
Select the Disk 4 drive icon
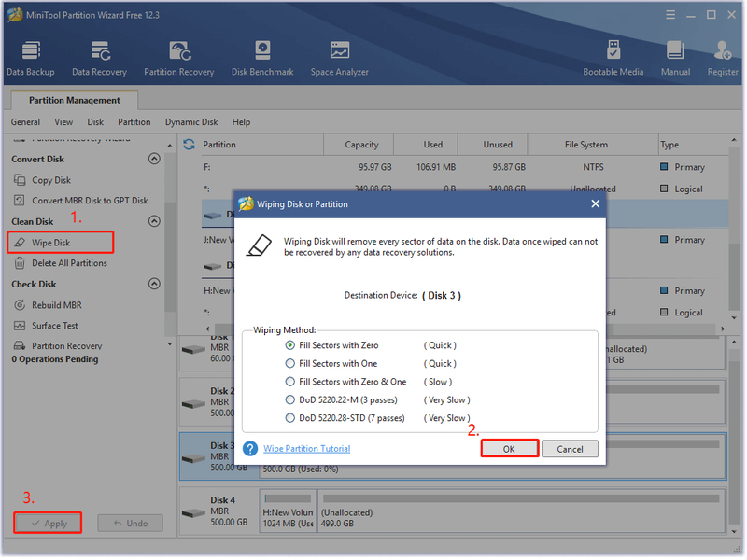tap(193, 514)
